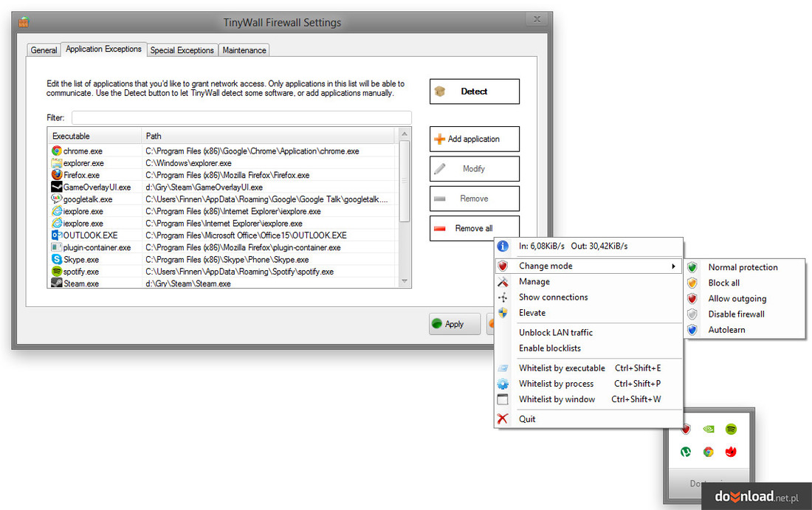Sort by the Executable column header

(94, 137)
